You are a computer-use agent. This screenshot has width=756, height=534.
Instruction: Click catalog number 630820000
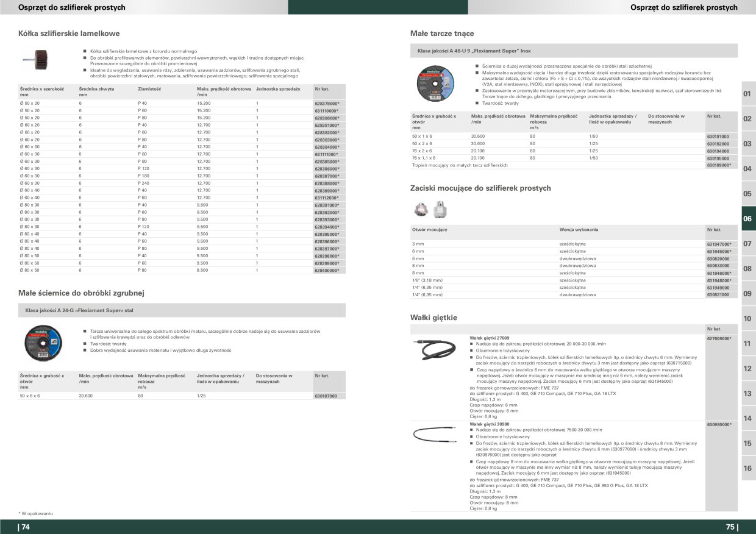coord(718,258)
